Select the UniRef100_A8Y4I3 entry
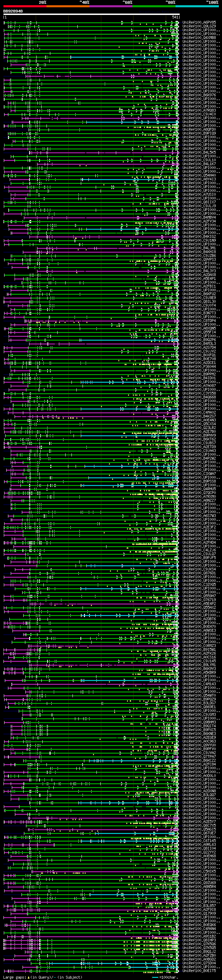222x980 pixels. click(199, 179)
